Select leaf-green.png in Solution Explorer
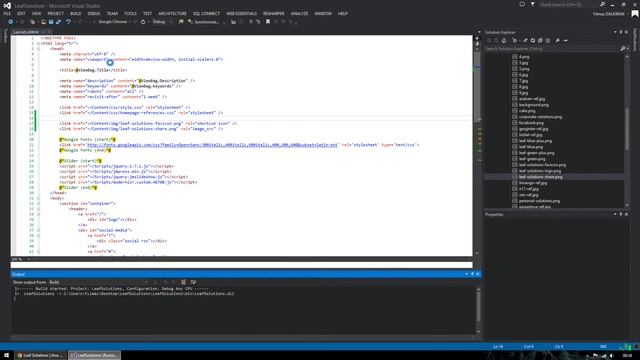The image size is (640, 360). [532, 159]
